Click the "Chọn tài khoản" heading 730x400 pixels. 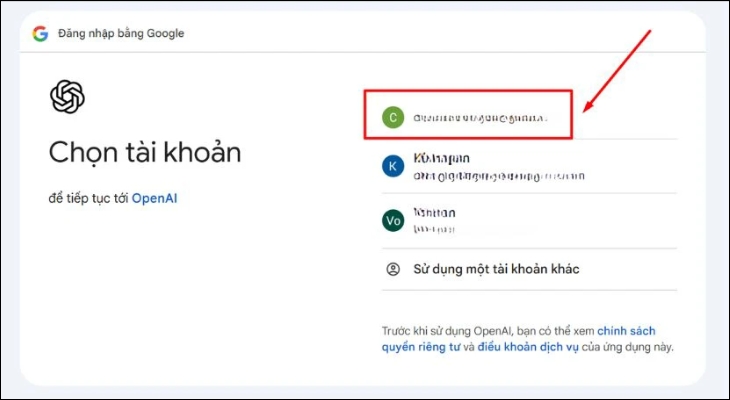(x=145, y=153)
